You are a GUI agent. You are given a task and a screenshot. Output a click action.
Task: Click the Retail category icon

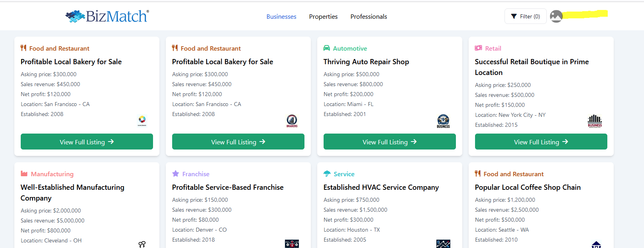click(x=478, y=48)
